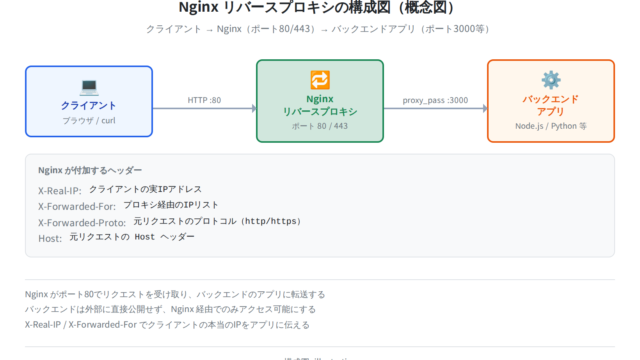This screenshot has height=360, width=640.
Task: Select the blue クライアント label
Action: click(89, 105)
